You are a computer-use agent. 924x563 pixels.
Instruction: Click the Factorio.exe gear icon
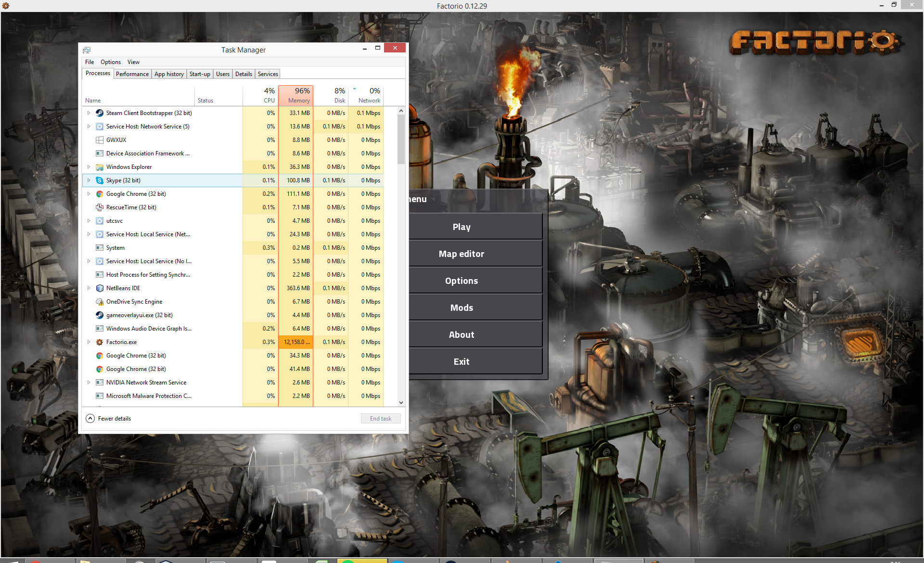tap(100, 342)
